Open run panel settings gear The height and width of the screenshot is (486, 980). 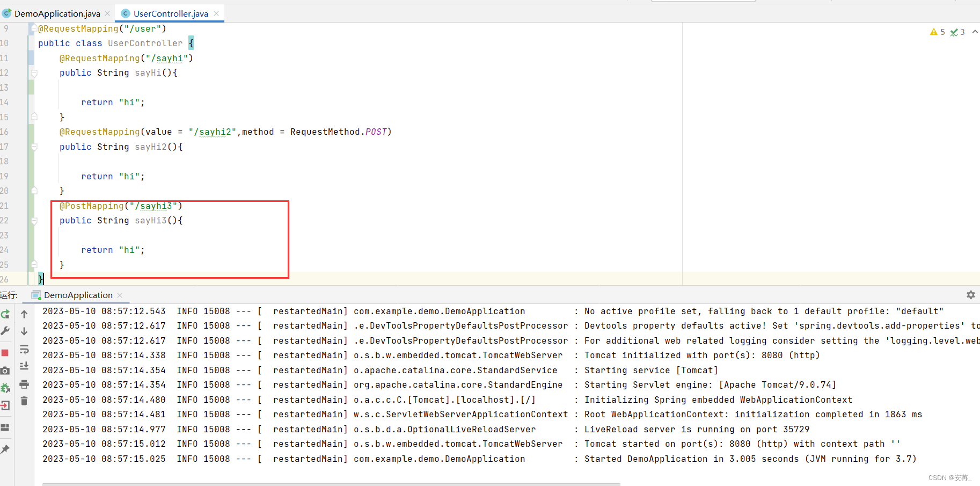pos(970,295)
